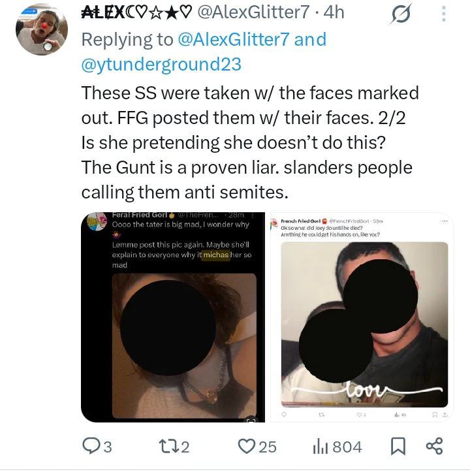Visit the @AlexGlitter7 handle by timestamp
Viewport: 470px width, 476px height.
[x=254, y=12]
